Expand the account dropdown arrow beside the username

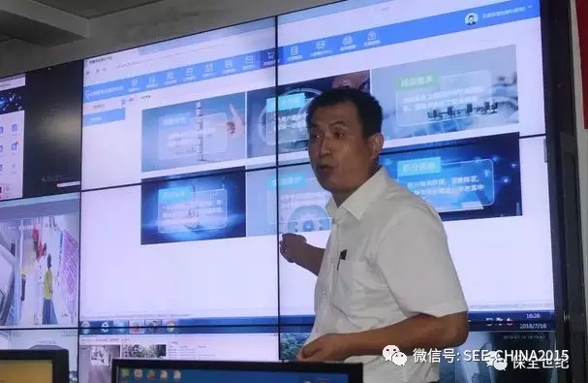530,7
